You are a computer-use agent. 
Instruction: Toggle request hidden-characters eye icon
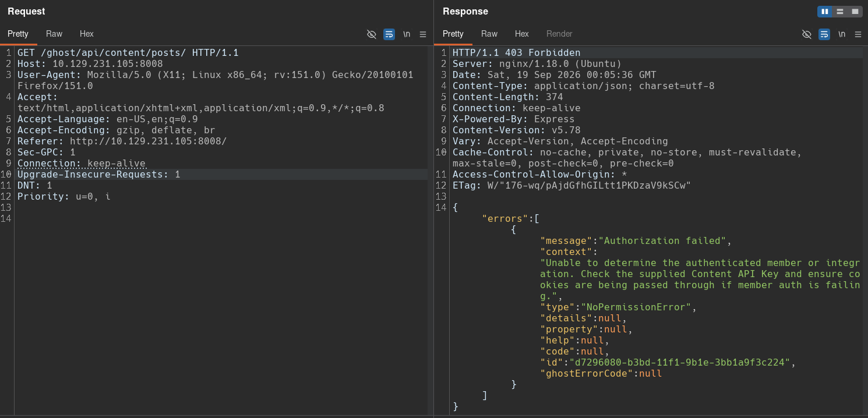[372, 34]
